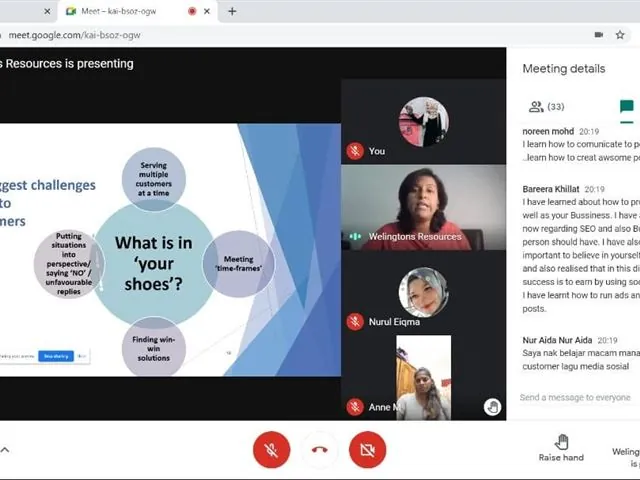Click Bareera Khillat chat sender name
The image size is (640, 480).
[x=551, y=189]
